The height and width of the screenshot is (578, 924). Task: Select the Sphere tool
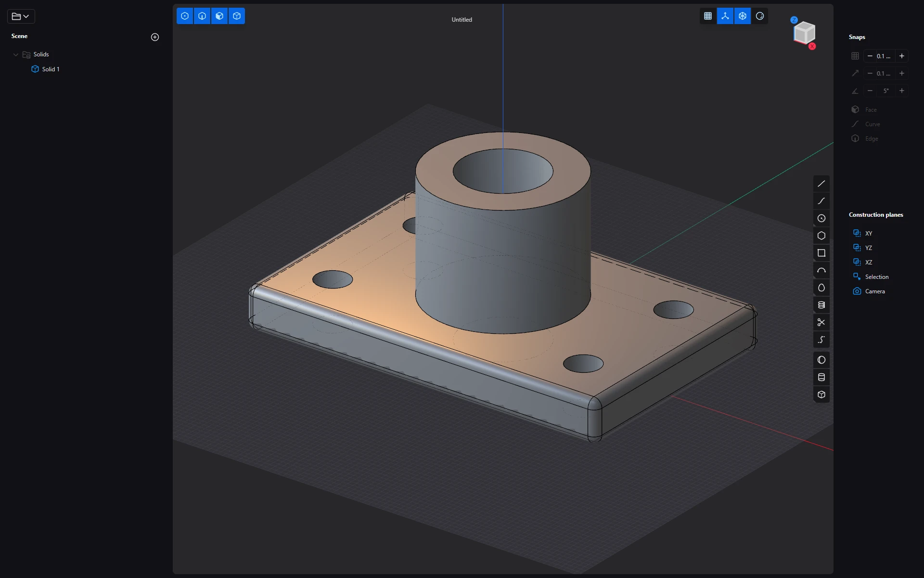(821, 360)
